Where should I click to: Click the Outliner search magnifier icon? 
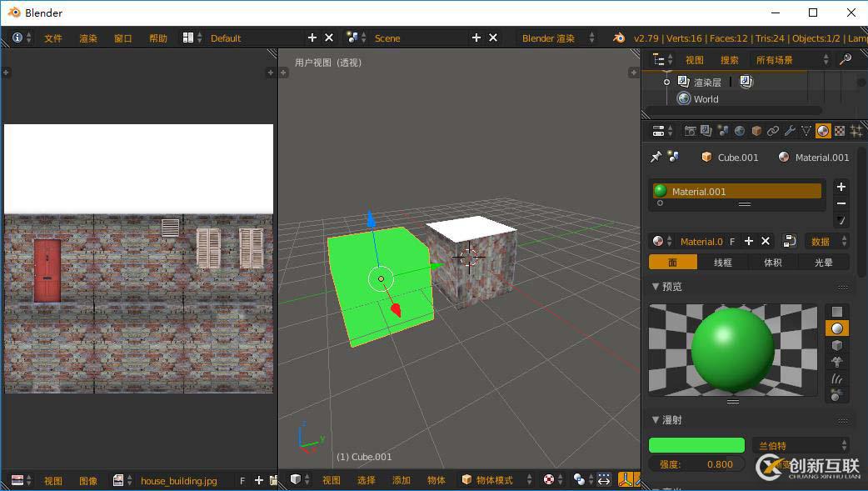tap(846, 59)
